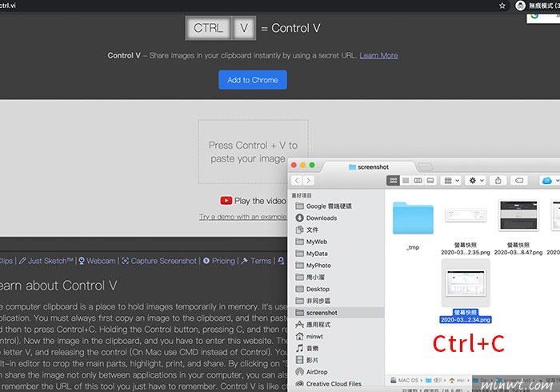560x392 pixels.
Task: Play the video via YouTube icon
Action: coord(226,201)
